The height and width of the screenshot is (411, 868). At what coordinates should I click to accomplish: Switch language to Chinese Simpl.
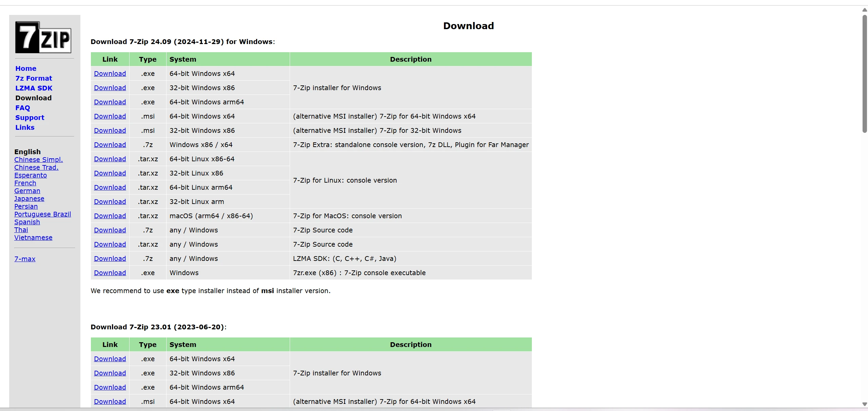tap(39, 160)
